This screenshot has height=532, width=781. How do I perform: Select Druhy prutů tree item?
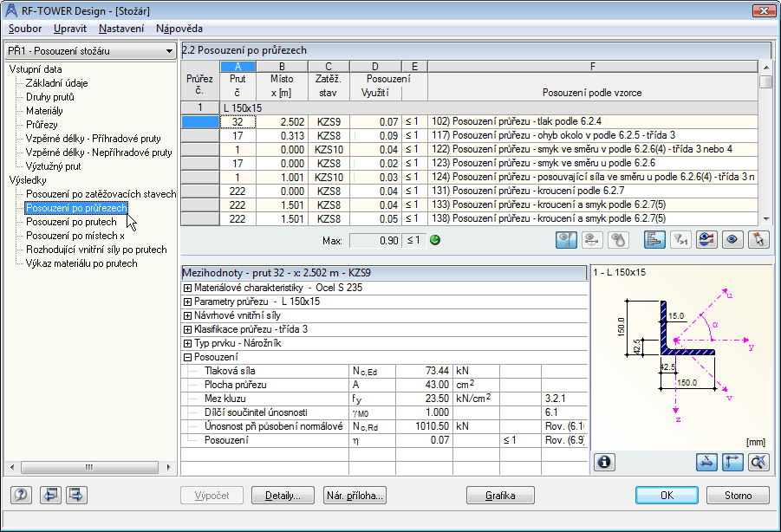coord(49,97)
